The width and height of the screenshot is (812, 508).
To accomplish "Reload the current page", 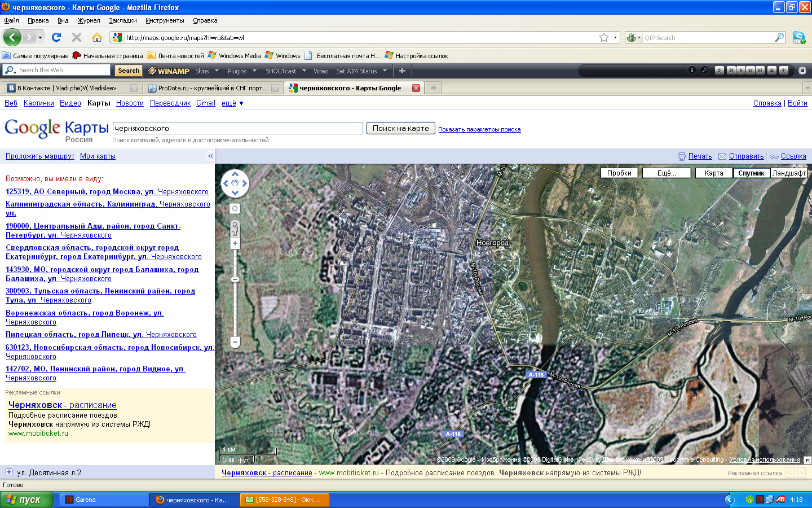I will coord(56,37).
